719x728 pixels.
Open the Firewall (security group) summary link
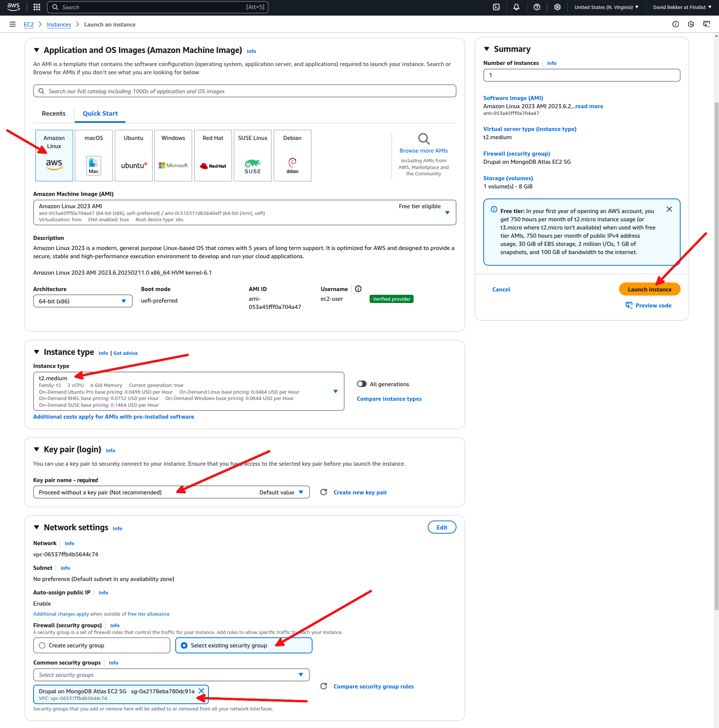(x=517, y=154)
